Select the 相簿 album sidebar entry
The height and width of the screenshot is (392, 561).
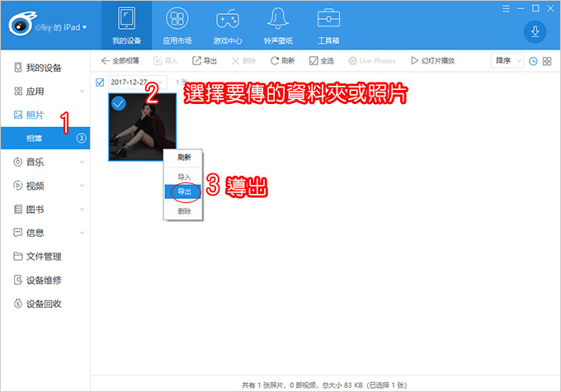45,138
